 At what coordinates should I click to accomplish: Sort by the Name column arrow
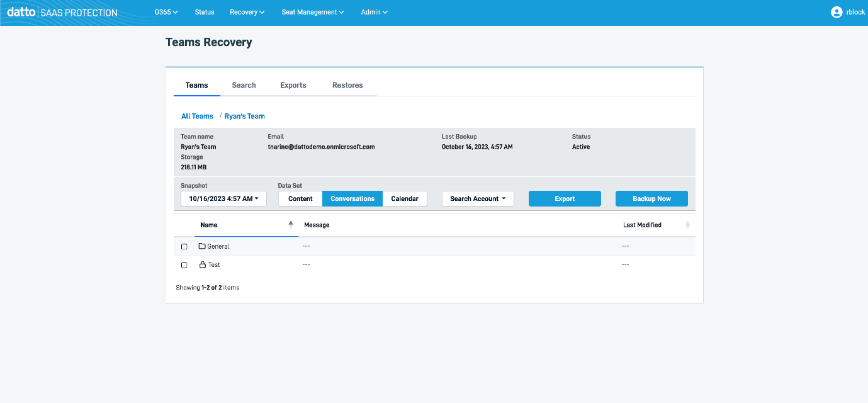click(x=291, y=224)
